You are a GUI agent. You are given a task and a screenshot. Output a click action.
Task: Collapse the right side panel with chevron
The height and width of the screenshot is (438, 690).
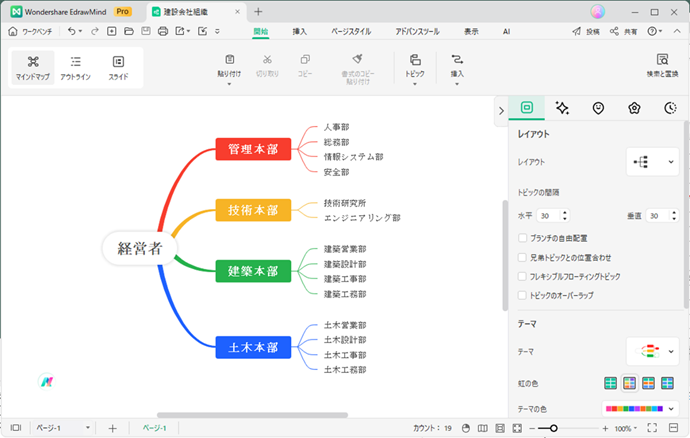[501, 111]
